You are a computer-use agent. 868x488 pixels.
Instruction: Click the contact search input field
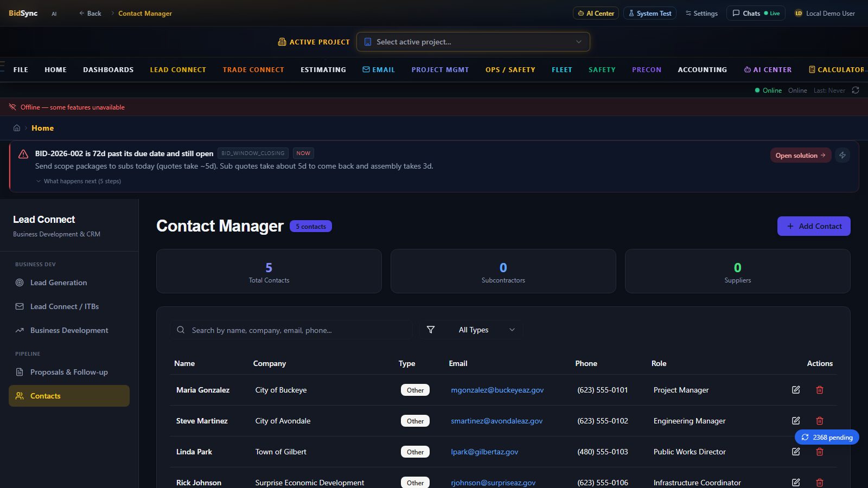[x=291, y=330]
